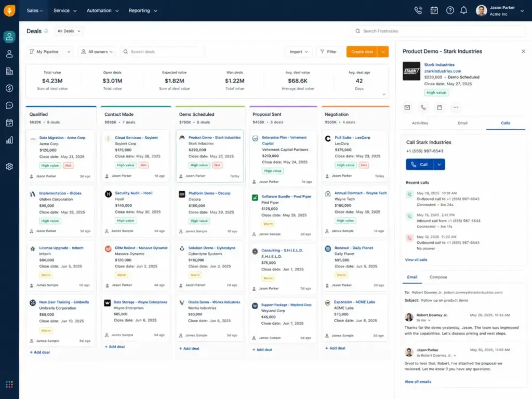Image resolution: width=532 pixels, height=399 pixels.
Task: Open the calendar icon in top bar
Action: pyautogui.click(x=434, y=10)
